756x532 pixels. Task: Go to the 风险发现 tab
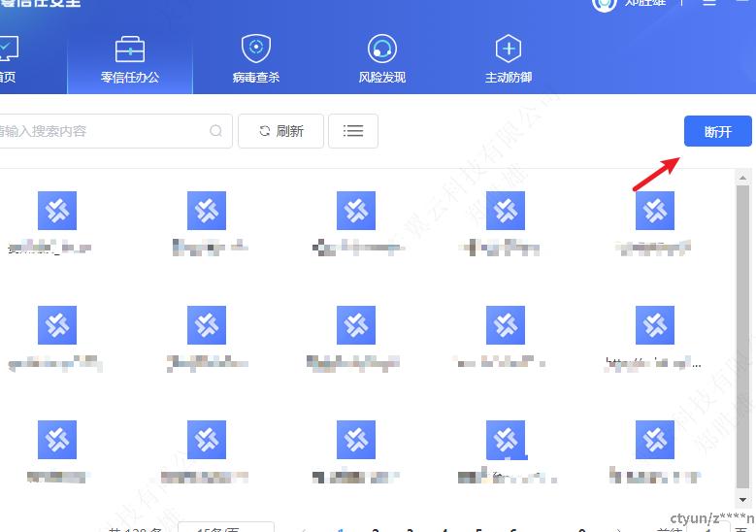(381, 60)
